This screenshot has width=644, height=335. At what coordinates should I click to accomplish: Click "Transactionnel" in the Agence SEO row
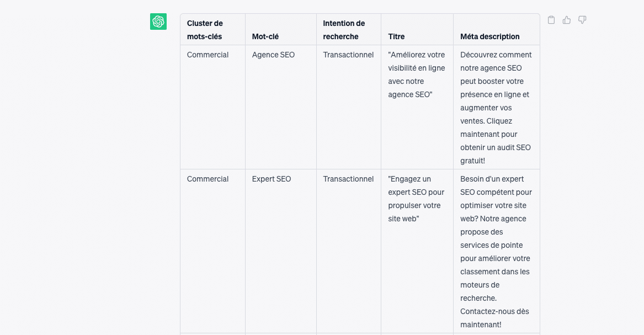click(x=348, y=55)
